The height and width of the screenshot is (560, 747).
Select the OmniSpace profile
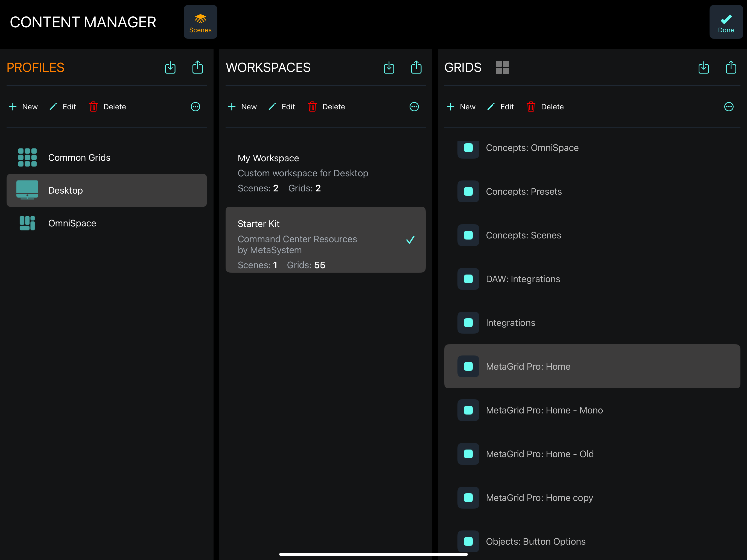coord(72,223)
